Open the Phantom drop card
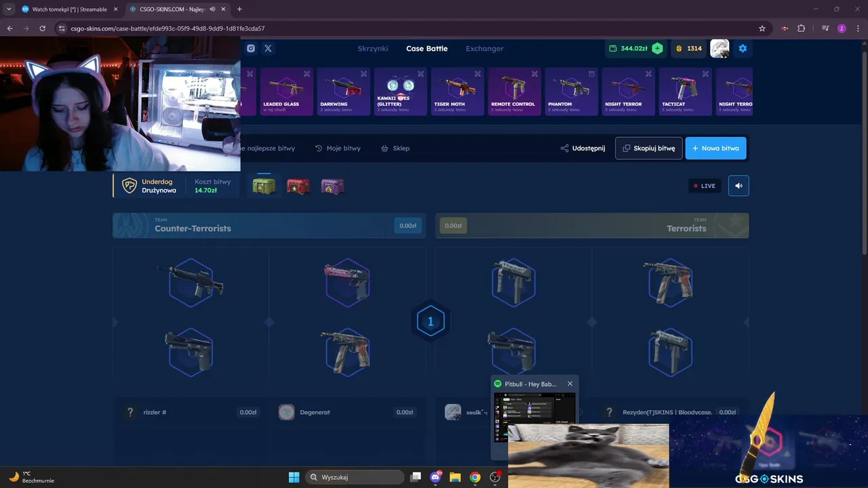 pyautogui.click(x=570, y=91)
